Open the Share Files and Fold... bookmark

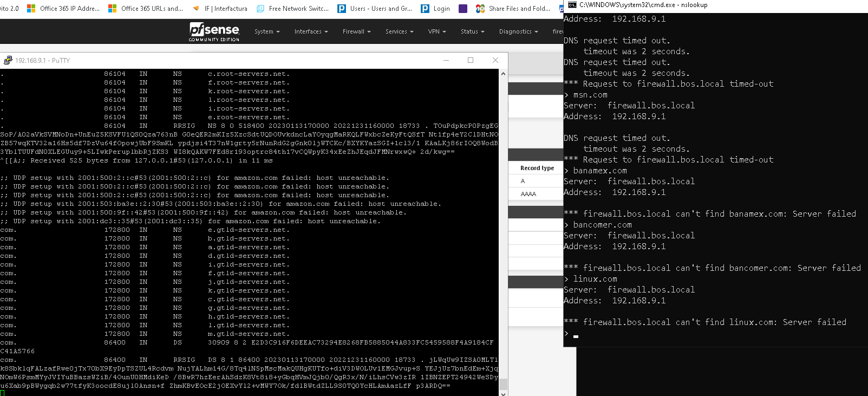click(x=513, y=9)
